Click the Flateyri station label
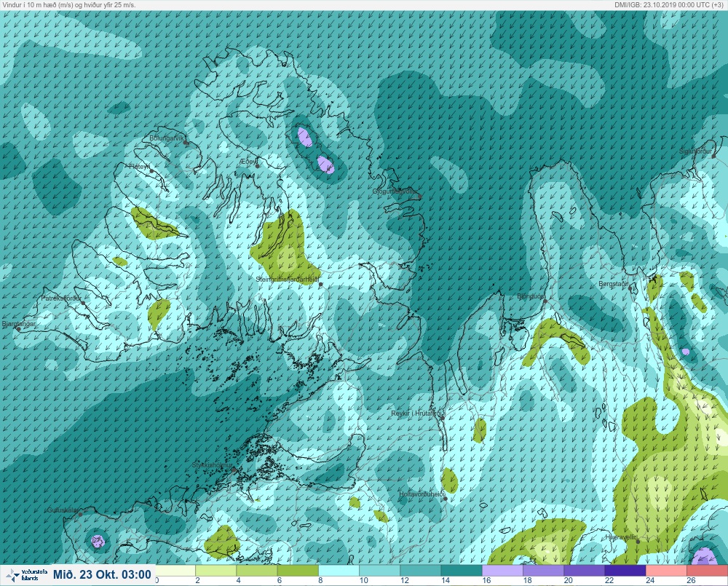 (140, 166)
